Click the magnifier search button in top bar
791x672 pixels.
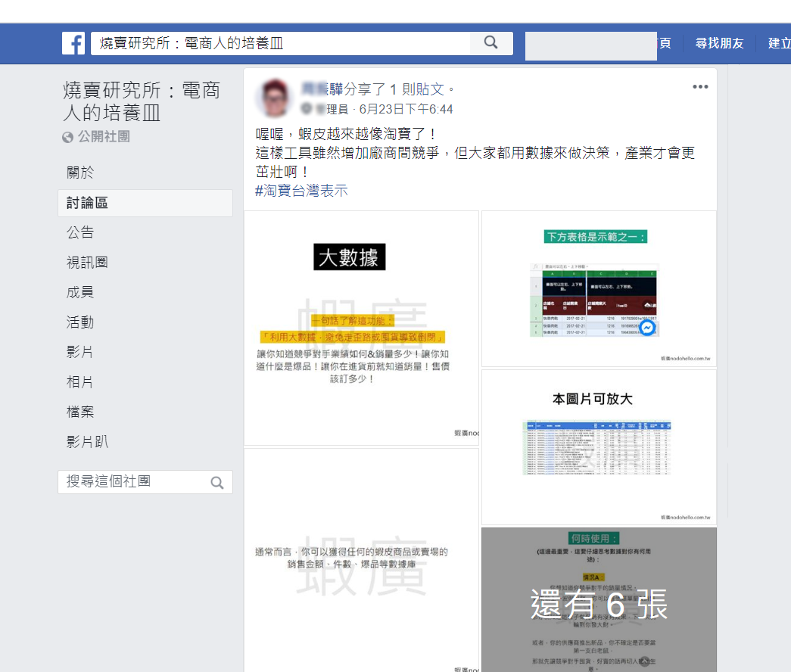pyautogui.click(x=490, y=43)
